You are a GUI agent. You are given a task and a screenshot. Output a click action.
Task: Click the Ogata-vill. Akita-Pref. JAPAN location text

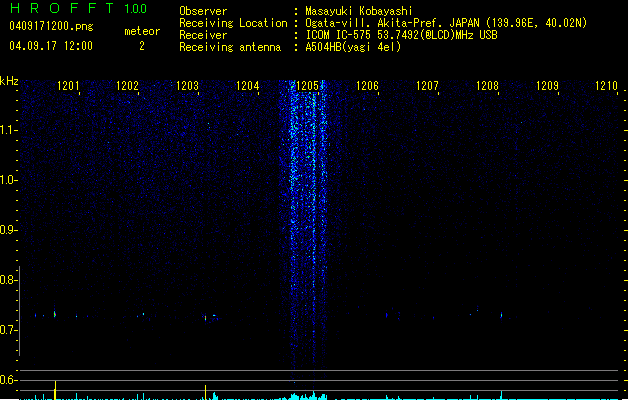[446, 23]
